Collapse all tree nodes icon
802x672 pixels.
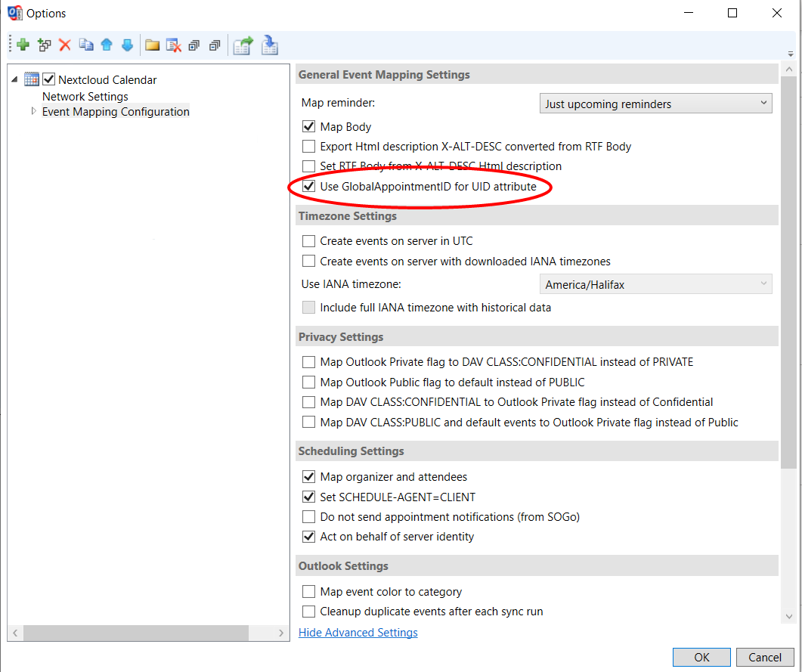tap(215, 45)
